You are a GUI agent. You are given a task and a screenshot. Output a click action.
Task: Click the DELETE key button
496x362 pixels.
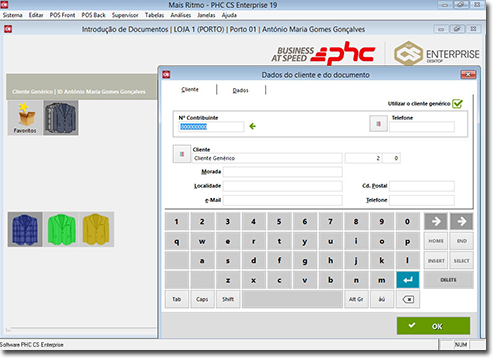point(448,280)
